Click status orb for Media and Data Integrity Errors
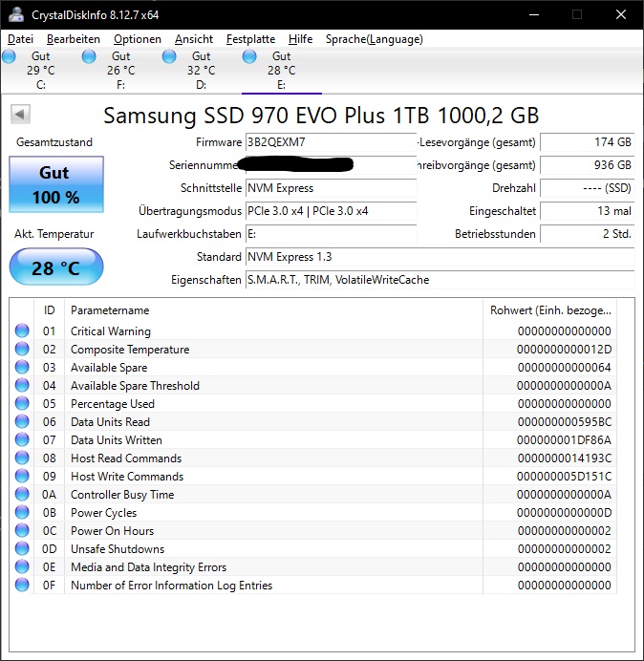Screen dimensions: 644x661 (22, 566)
